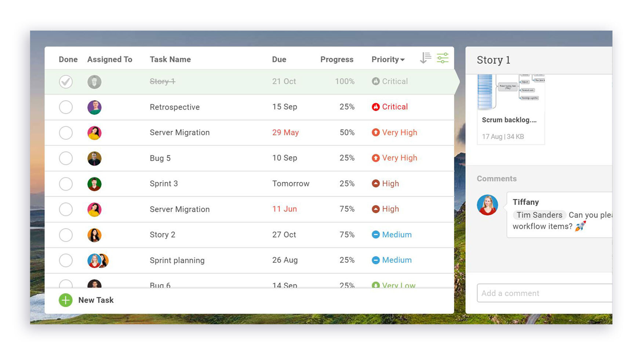The width and height of the screenshot is (644, 354).
Task: Click the green plus New Task button
Action: pos(66,300)
